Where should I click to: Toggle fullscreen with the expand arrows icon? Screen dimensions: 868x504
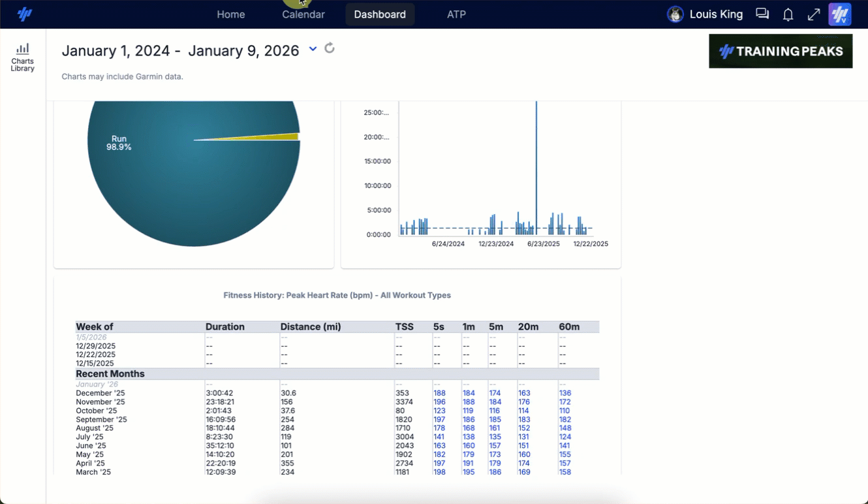point(813,14)
